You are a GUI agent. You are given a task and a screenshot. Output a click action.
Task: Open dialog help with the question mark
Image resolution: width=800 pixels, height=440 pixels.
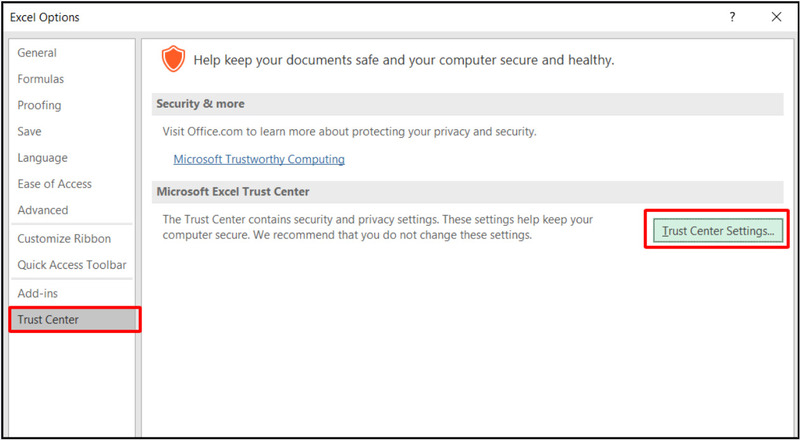click(x=733, y=17)
